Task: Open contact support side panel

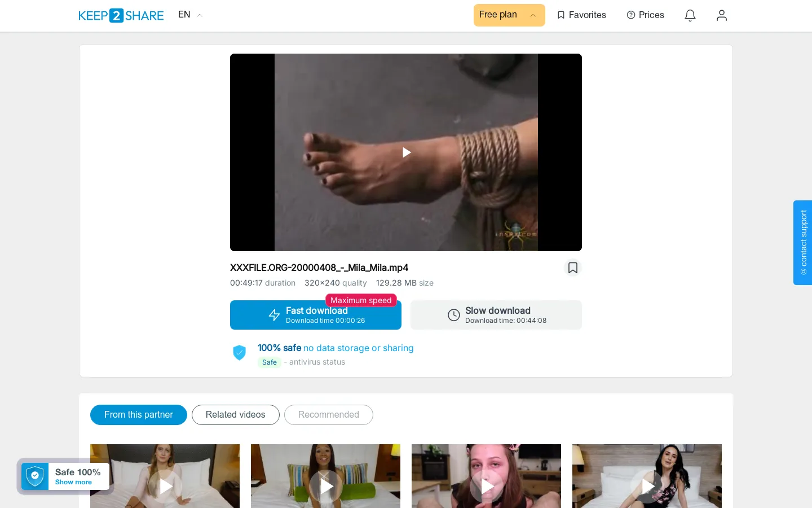Action: coord(803,243)
